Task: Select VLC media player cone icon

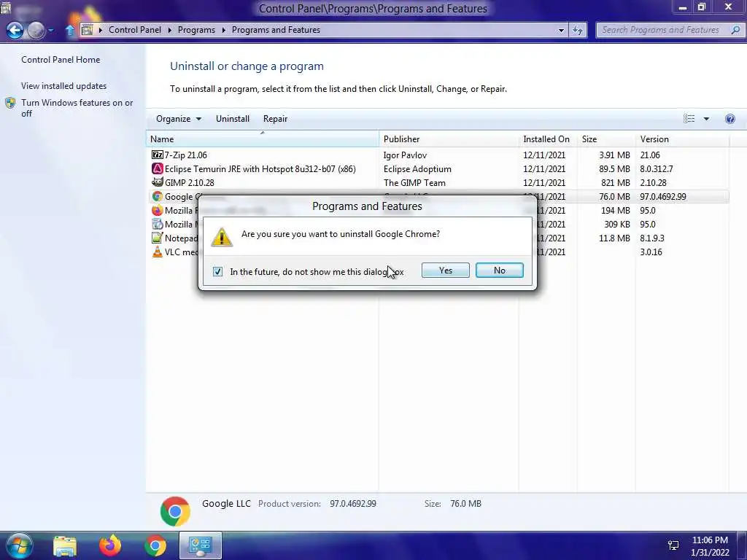Action: pyautogui.click(x=158, y=252)
